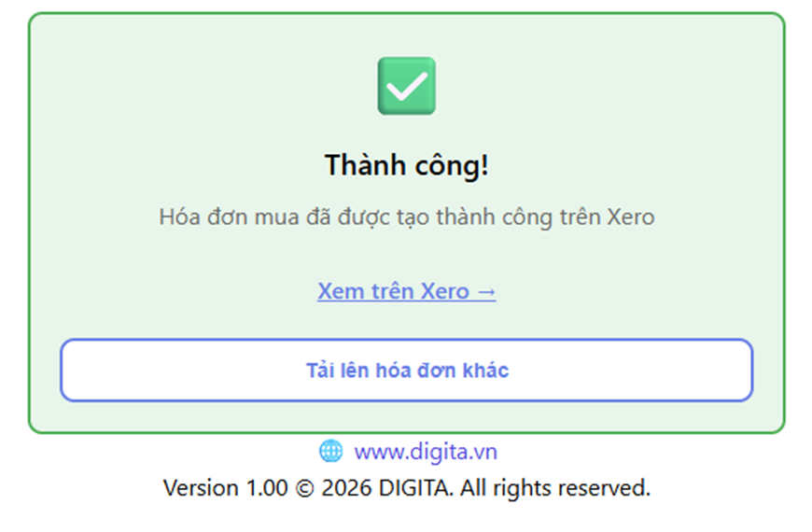Click the word "Xero" ending the success message
Viewport: 812px width, 532px height.
coord(631,217)
